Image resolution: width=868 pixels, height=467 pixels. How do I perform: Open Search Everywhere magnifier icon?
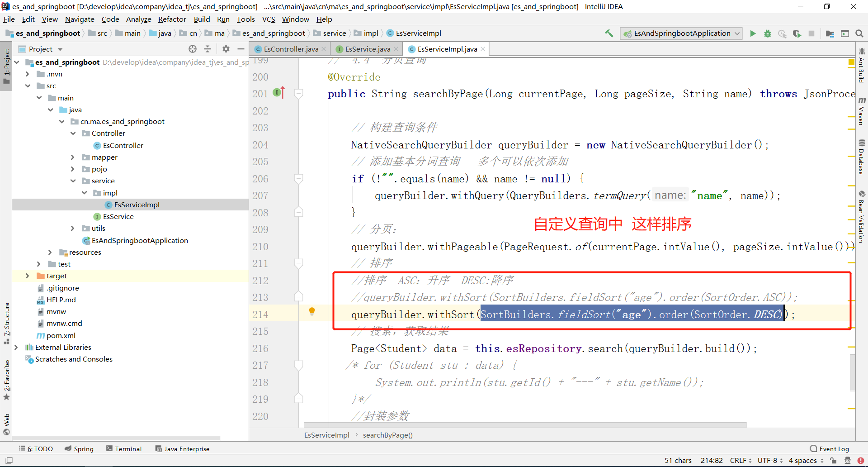coord(859,33)
